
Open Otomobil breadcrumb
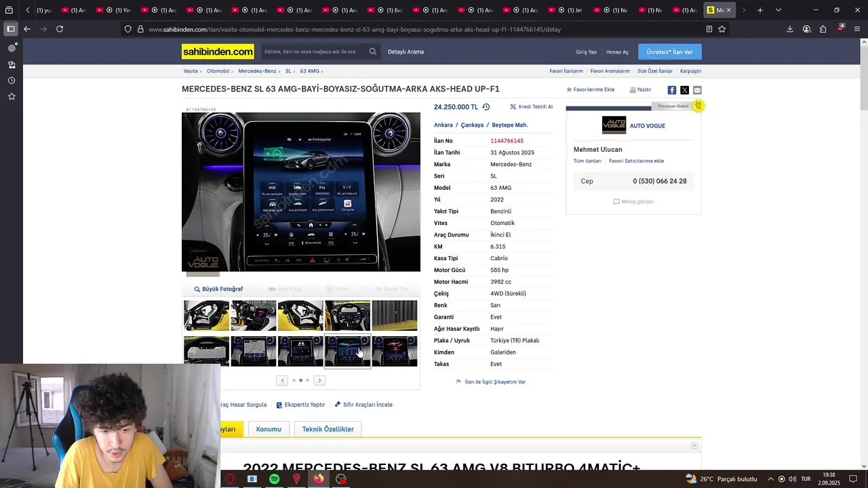[218, 71]
